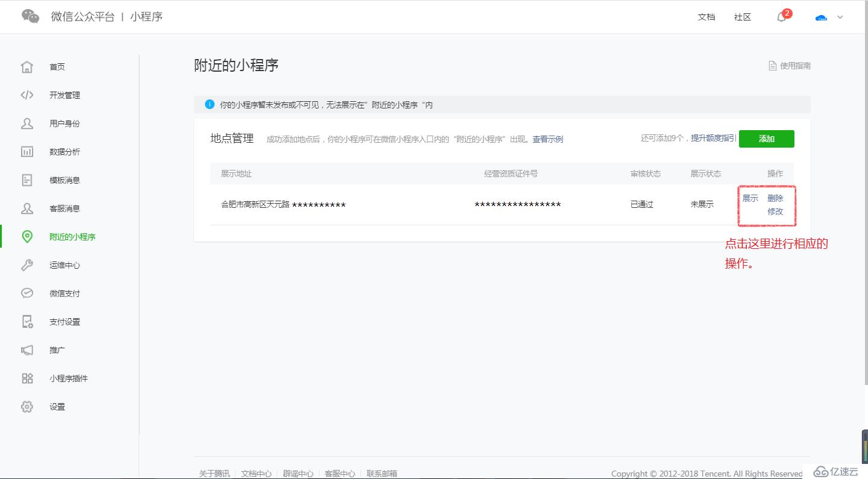Click the customer service message icon
The height and width of the screenshot is (479, 868).
point(27,208)
